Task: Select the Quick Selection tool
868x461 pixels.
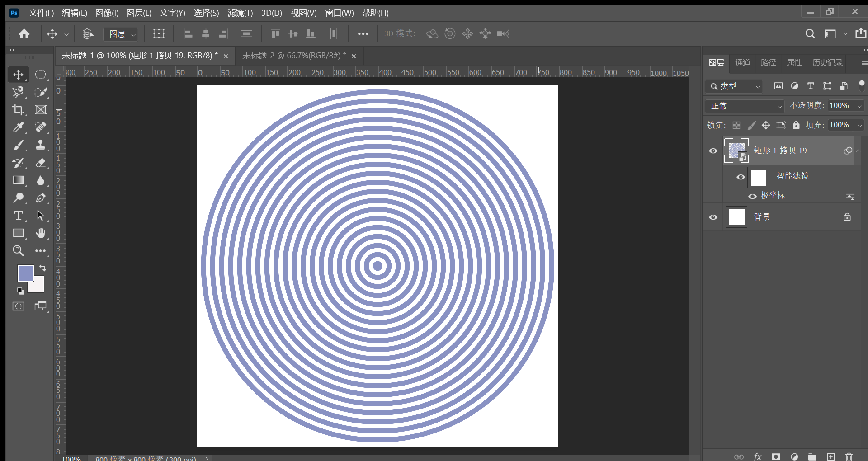Action: [41, 92]
